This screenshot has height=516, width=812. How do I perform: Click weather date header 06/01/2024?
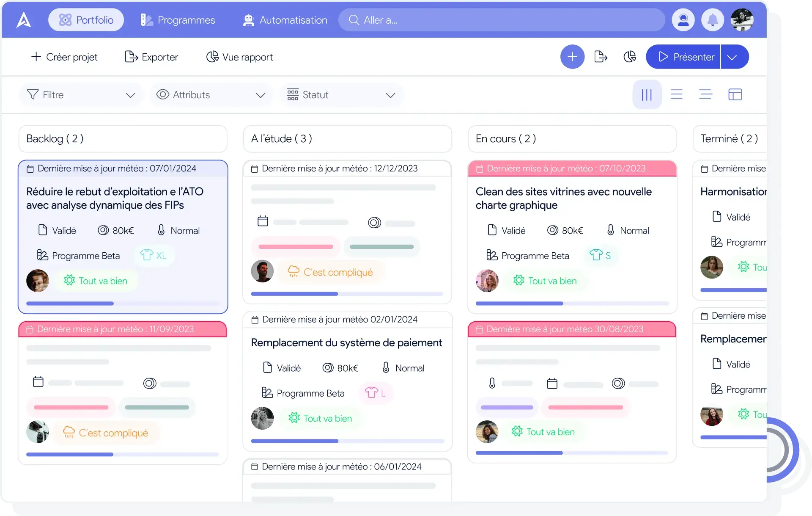[x=348, y=466]
